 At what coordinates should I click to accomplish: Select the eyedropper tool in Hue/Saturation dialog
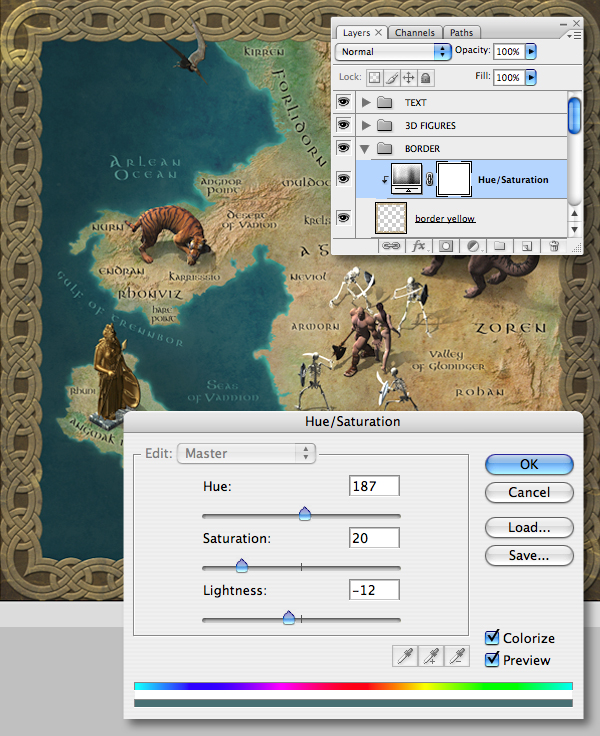405,656
